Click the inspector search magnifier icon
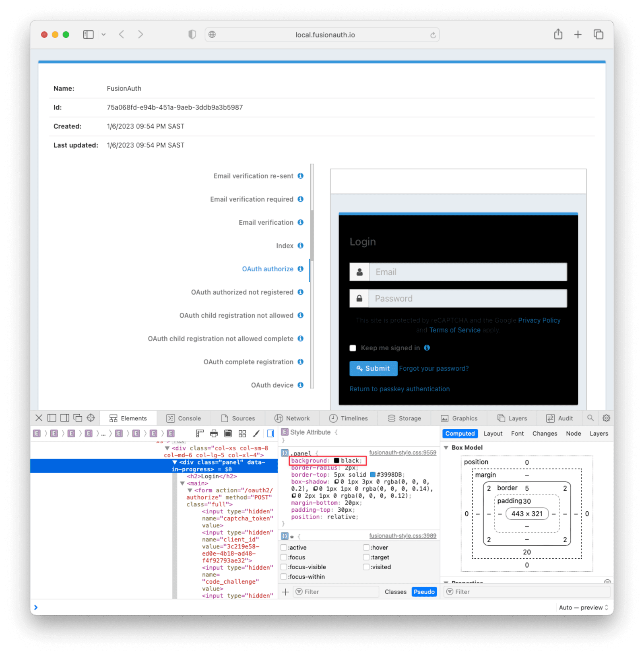Viewport: 644px width, 655px height. (590, 418)
